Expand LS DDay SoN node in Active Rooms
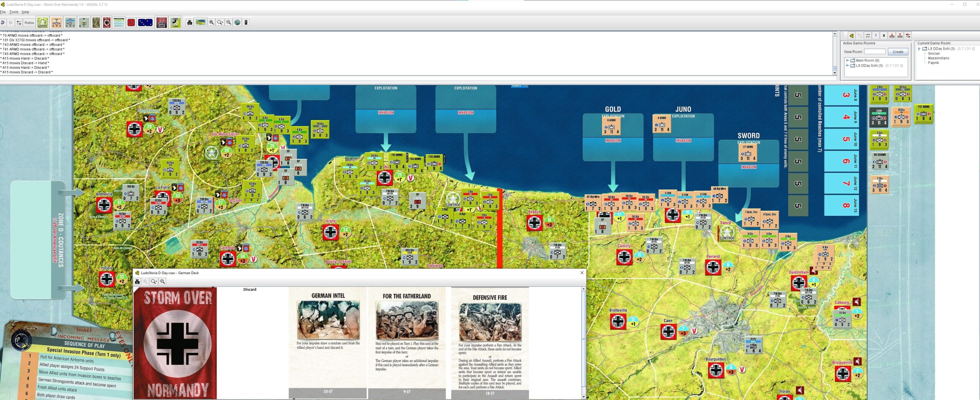 (848, 65)
